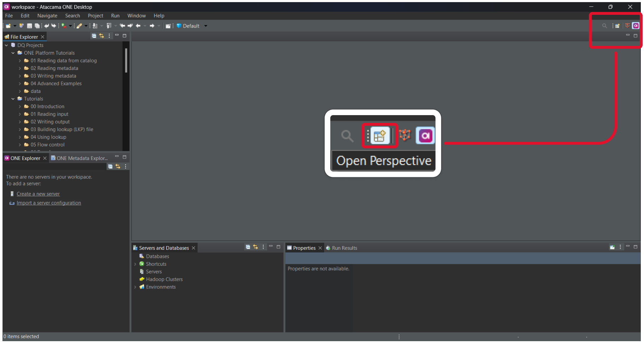
Task: Click the Import a server configuration link
Action: click(48, 203)
